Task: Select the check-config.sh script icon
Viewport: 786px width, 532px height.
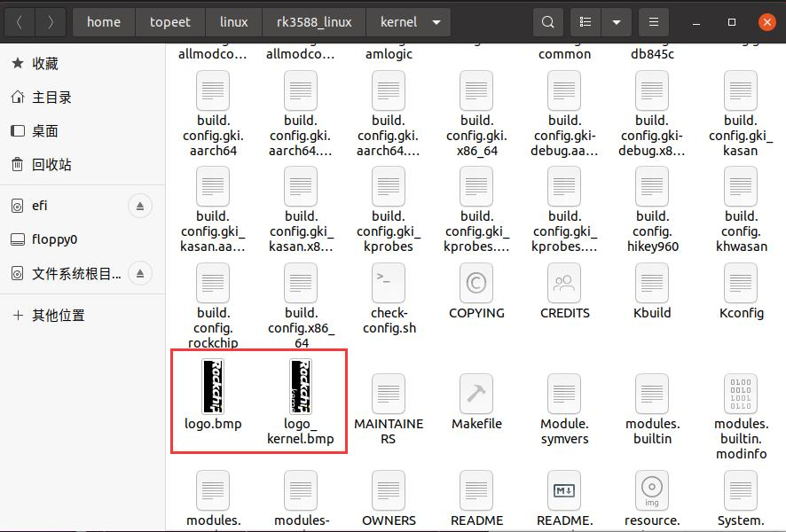Action: [389, 283]
